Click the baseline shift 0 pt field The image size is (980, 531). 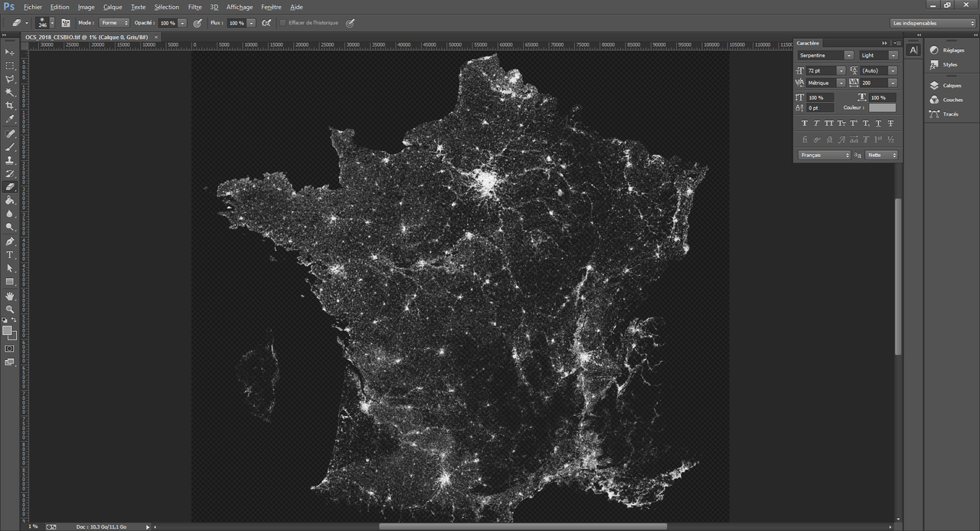click(x=820, y=108)
